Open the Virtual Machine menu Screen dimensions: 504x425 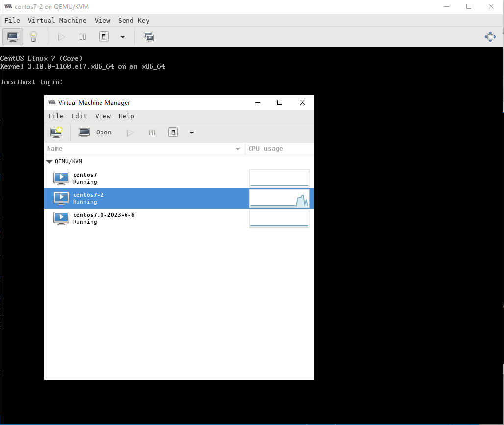[x=57, y=20]
